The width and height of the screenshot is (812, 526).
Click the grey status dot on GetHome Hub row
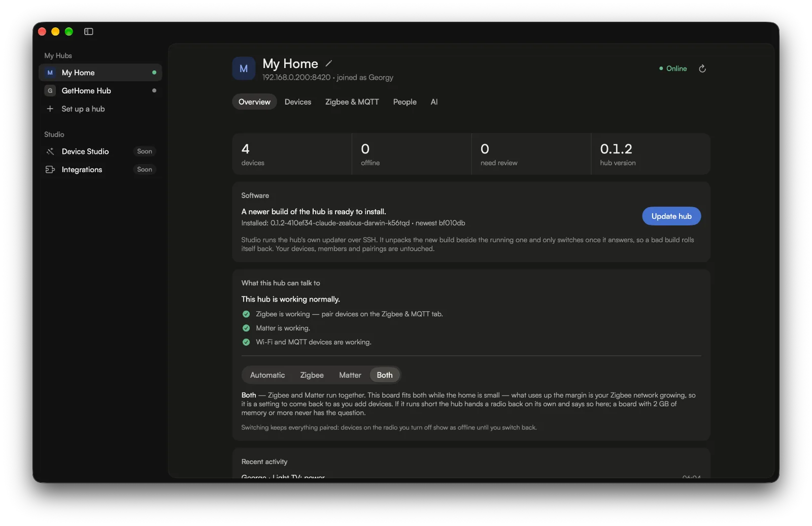pos(154,91)
